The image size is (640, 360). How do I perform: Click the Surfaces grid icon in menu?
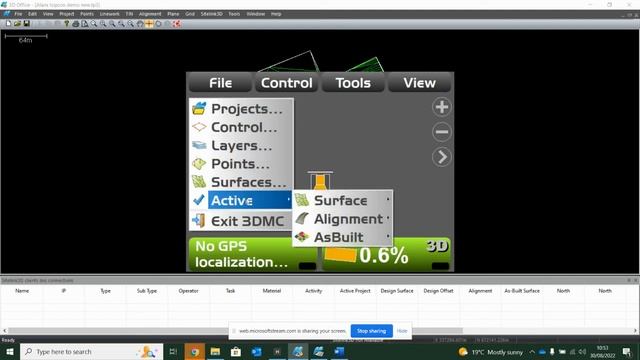tap(199, 182)
